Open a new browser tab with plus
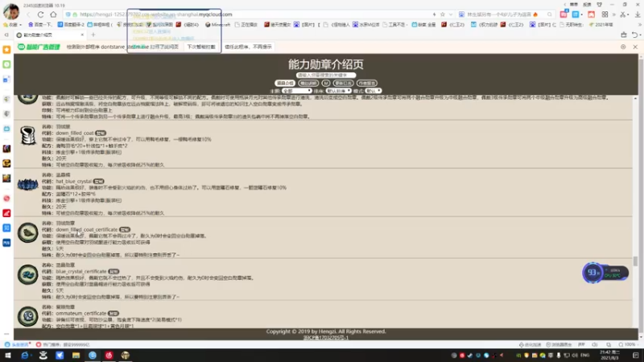The width and height of the screenshot is (644, 362). pos(93,35)
